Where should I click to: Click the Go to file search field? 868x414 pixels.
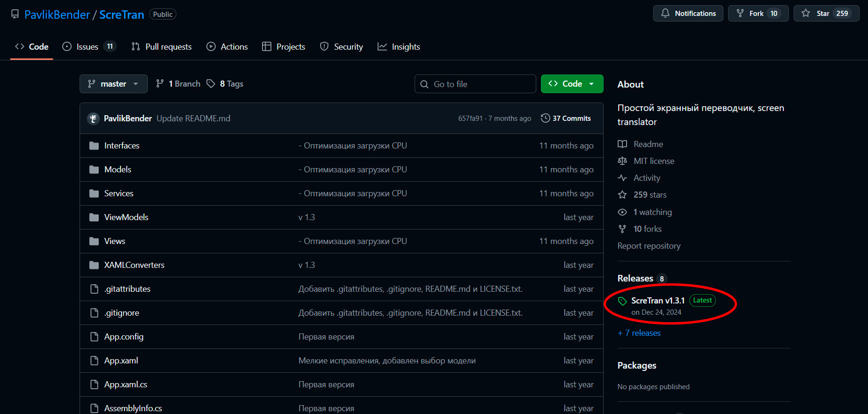pyautogui.click(x=475, y=84)
